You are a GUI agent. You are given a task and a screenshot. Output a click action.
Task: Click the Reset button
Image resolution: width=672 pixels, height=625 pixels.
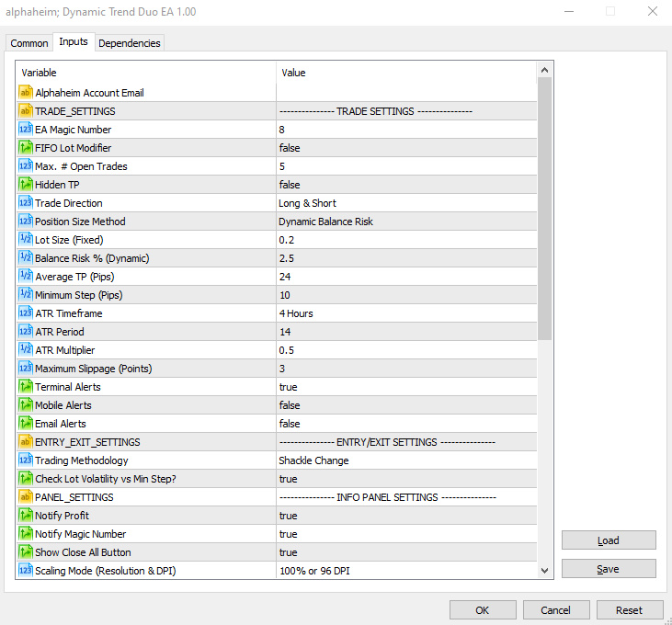pyautogui.click(x=629, y=610)
